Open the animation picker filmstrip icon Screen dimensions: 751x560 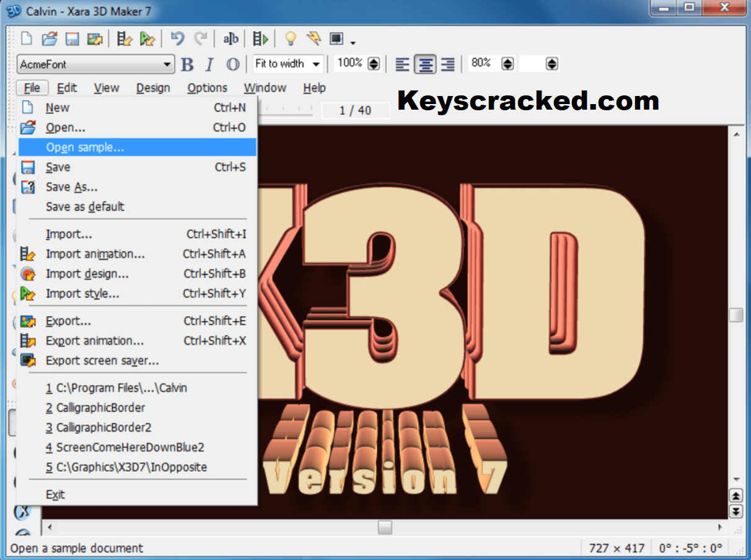tap(125, 39)
